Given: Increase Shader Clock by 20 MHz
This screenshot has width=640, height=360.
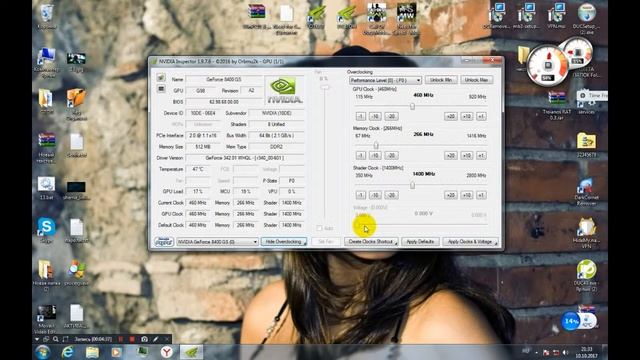Looking at the screenshot, I should click(451, 195).
